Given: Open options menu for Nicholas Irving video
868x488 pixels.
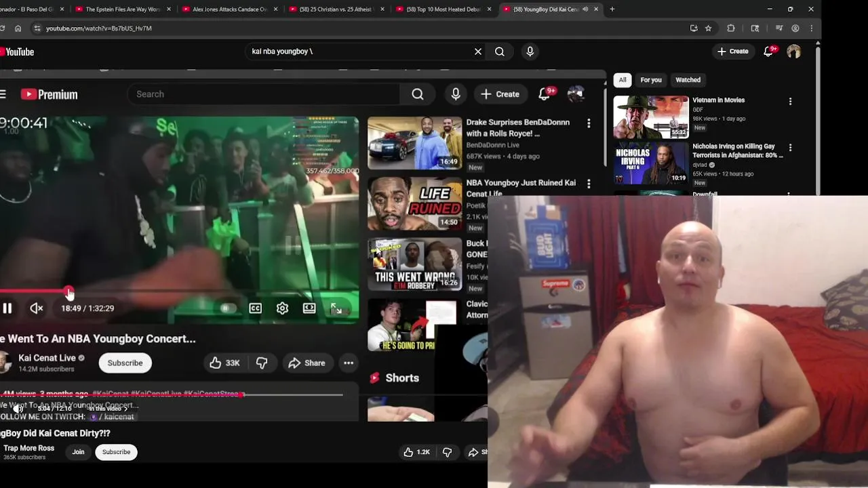Looking at the screenshot, I should 790,148.
